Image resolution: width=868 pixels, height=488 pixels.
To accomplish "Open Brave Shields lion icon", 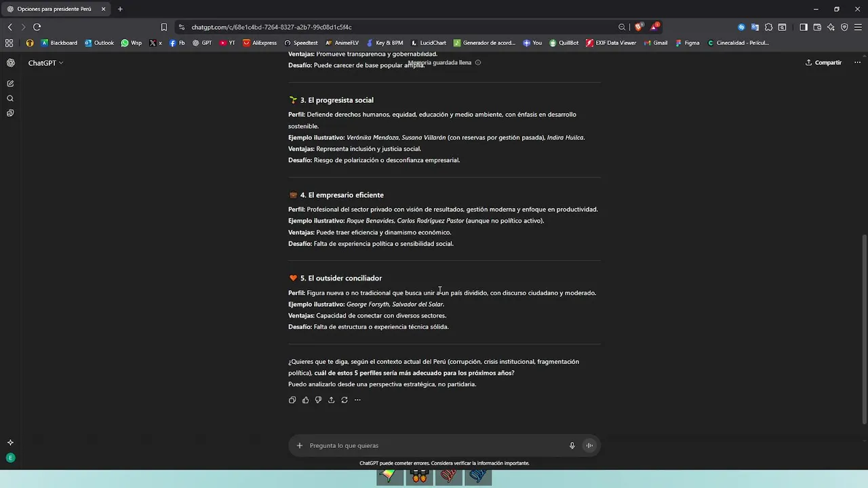I will (639, 27).
